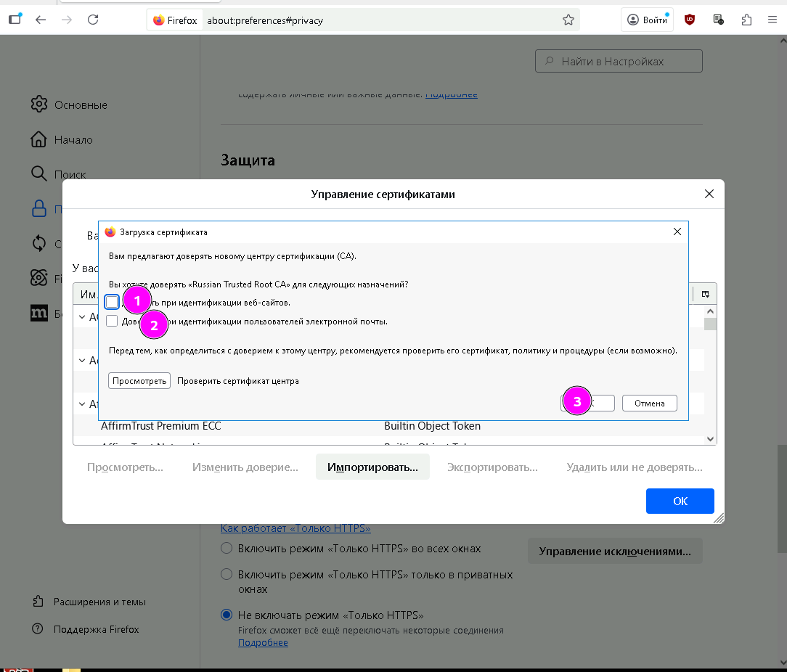Check trust for email users identification checkbox

pos(112,321)
